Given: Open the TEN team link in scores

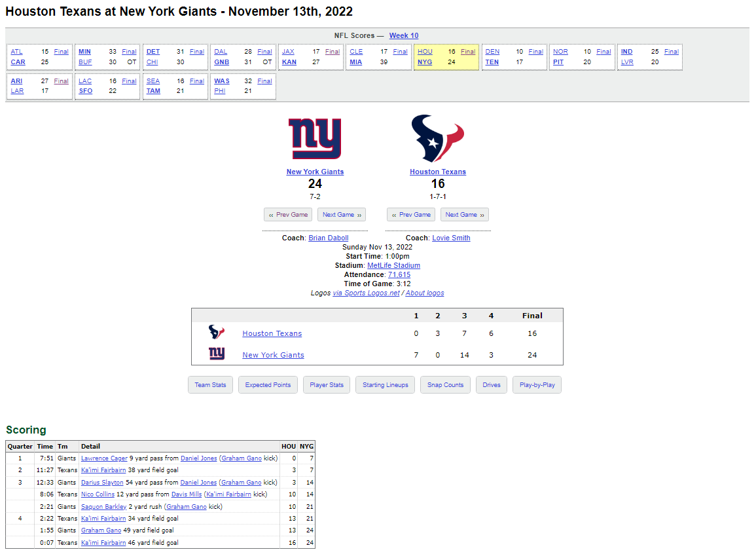Looking at the screenshot, I should pyautogui.click(x=492, y=62).
